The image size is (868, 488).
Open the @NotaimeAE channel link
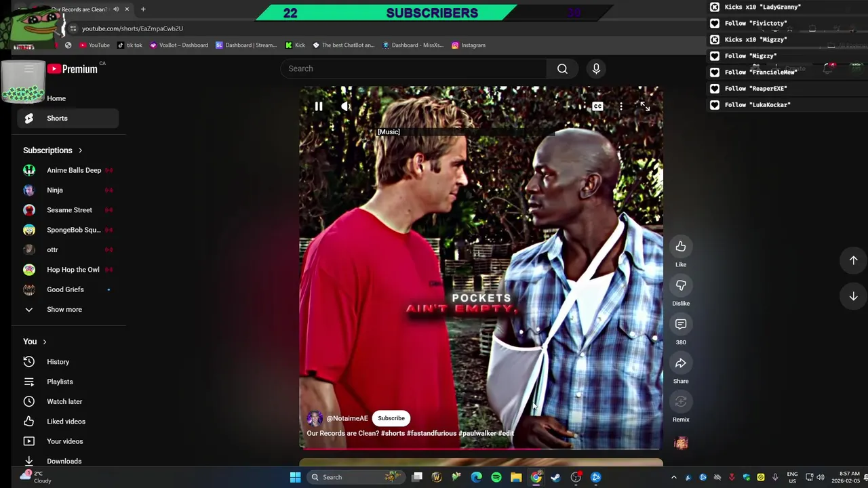point(347,419)
